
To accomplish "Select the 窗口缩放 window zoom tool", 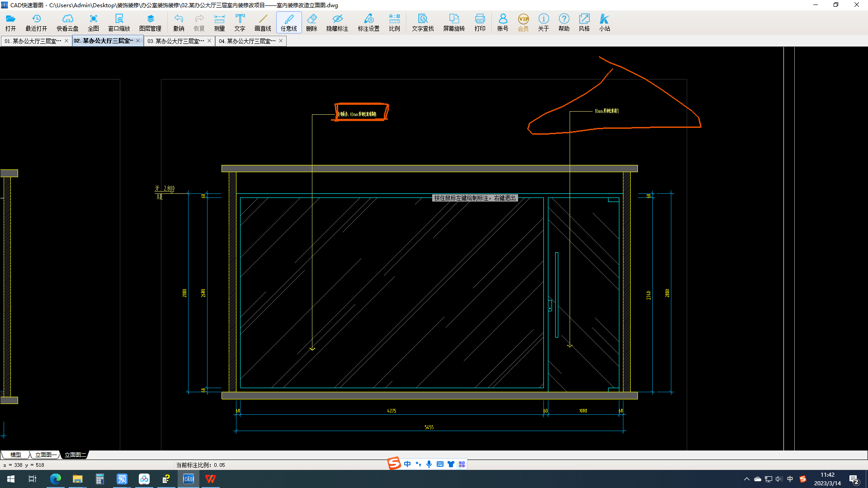I will tap(119, 23).
